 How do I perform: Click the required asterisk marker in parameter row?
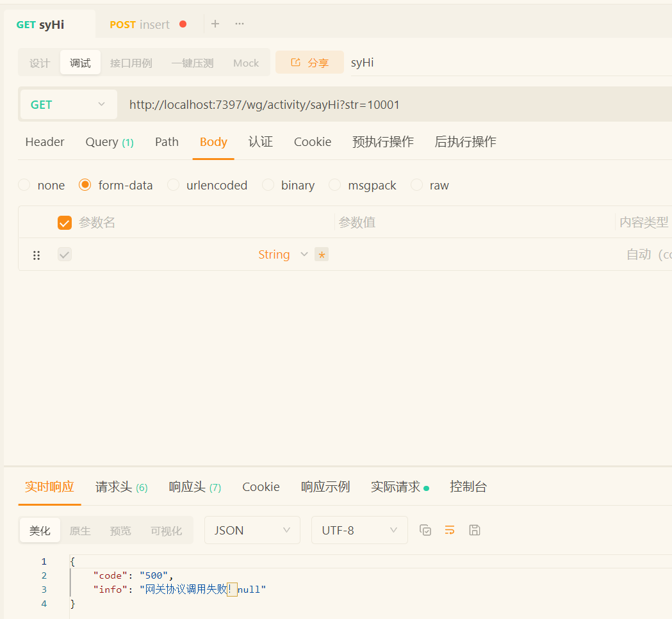coord(322,255)
